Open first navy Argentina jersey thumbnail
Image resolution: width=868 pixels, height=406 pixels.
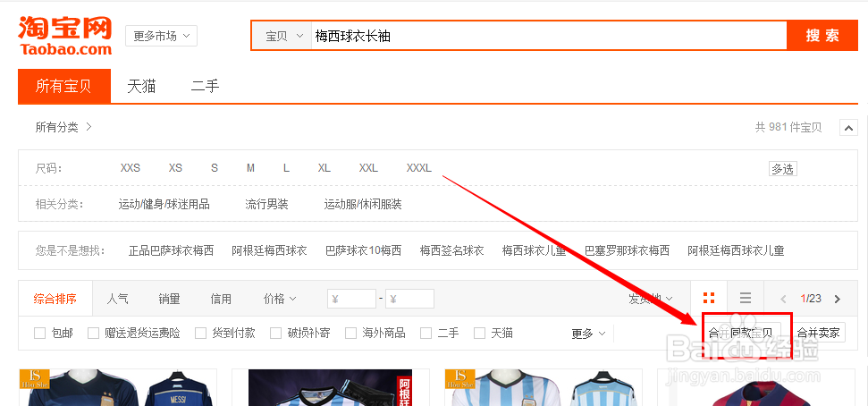click(x=117, y=387)
